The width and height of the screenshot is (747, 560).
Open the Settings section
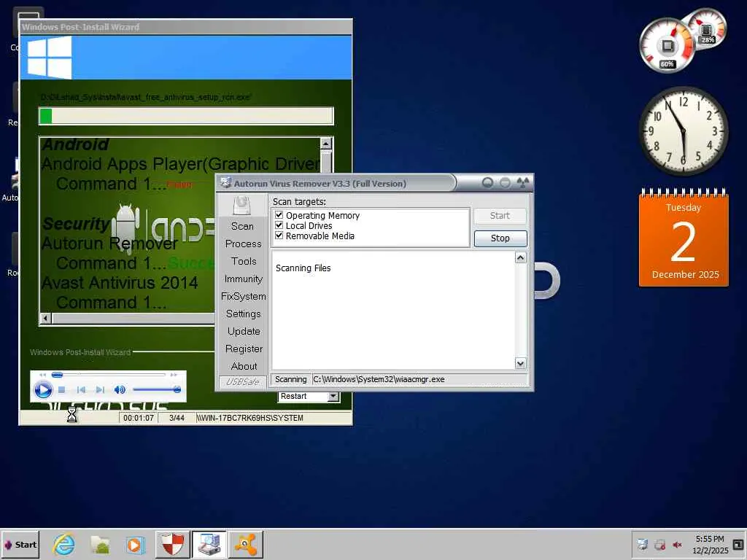244,314
